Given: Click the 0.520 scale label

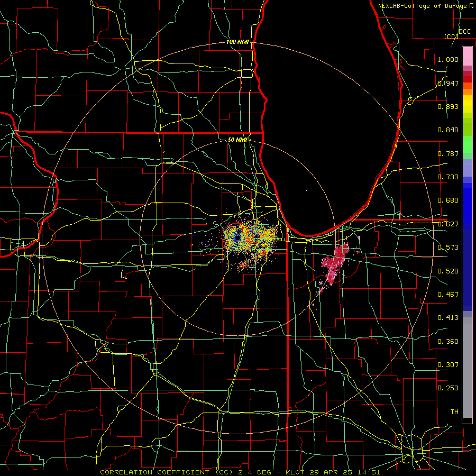Looking at the screenshot, I should point(448,271).
